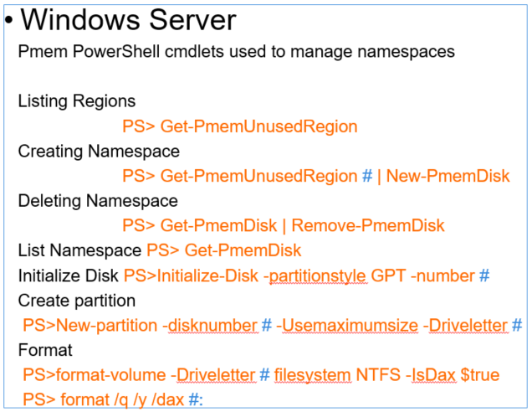This screenshot has height=412, width=532.
Task: Click the blue # after -number
Action: (484, 276)
